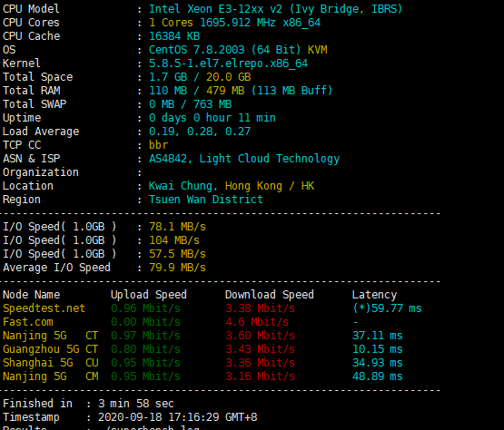The width and height of the screenshot is (504, 430).
Task: Click the Kwai Chung, Hong Kong location
Action: pos(215,186)
